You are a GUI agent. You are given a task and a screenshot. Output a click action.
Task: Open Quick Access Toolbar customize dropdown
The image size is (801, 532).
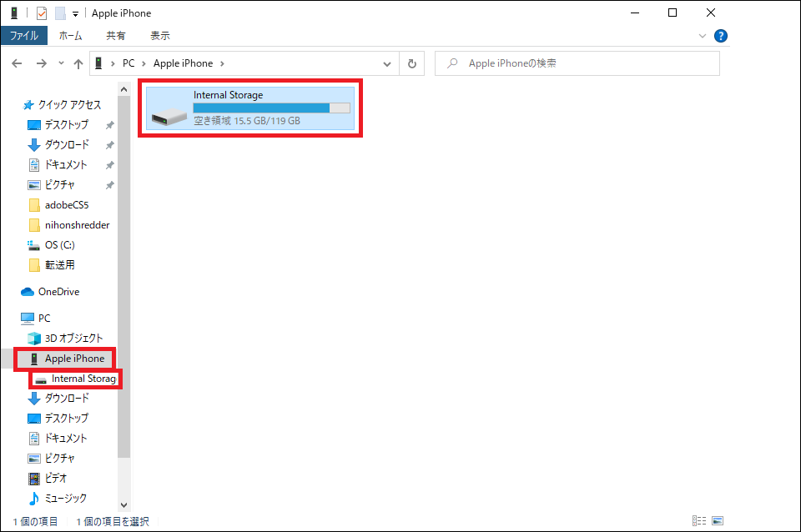coord(75,14)
